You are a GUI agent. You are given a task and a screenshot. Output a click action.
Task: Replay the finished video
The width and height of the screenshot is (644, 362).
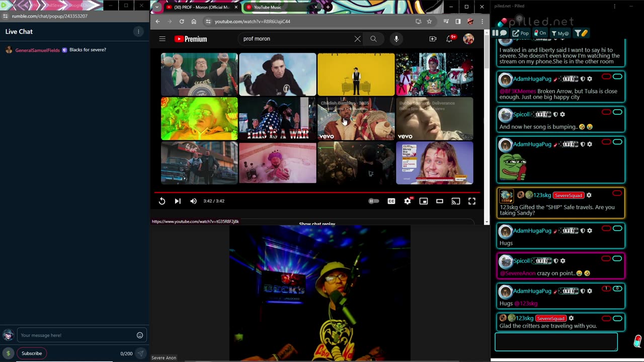pyautogui.click(x=162, y=201)
